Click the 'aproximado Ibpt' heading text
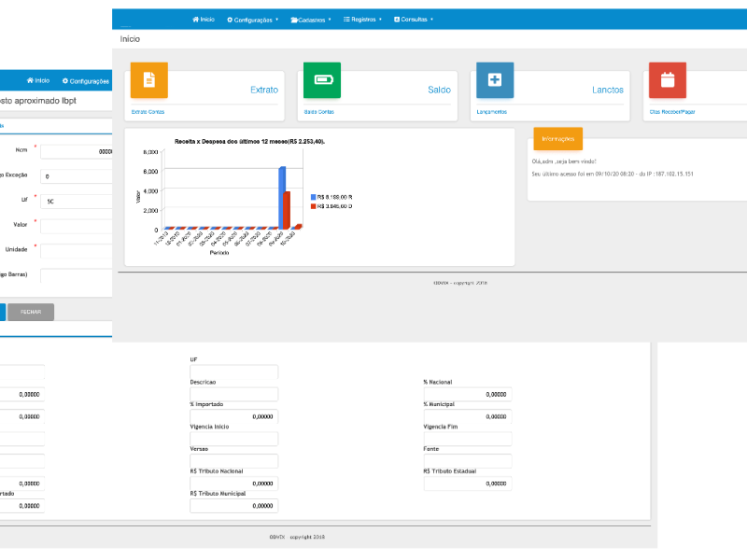The width and height of the screenshot is (747, 560). (x=45, y=101)
